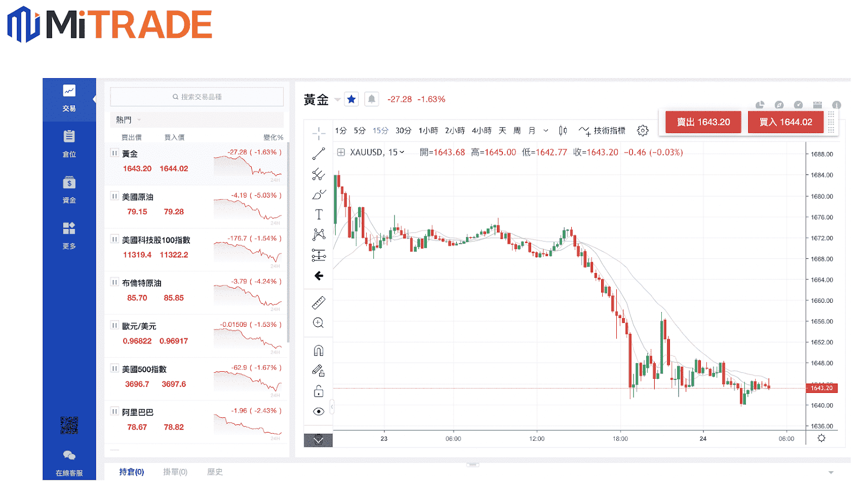Toggle favorite star for 黃金
This screenshot has height=489, width=868.
pos(352,99)
